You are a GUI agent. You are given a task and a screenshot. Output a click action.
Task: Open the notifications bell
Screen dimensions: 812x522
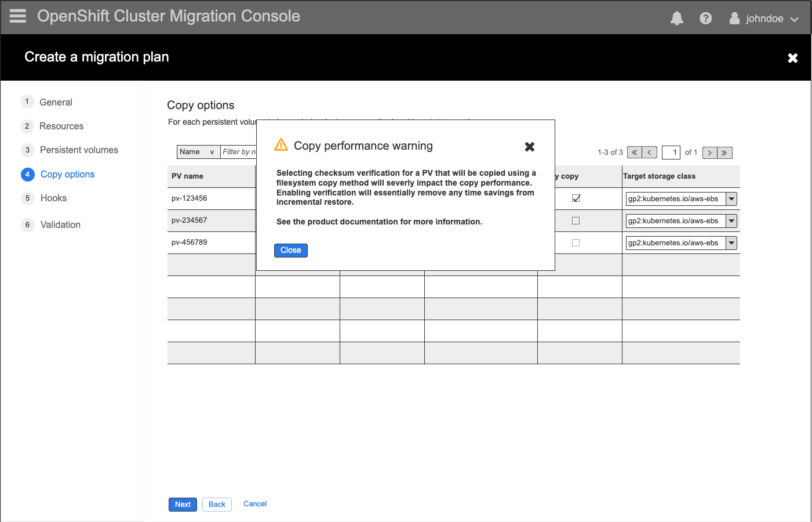click(x=676, y=18)
